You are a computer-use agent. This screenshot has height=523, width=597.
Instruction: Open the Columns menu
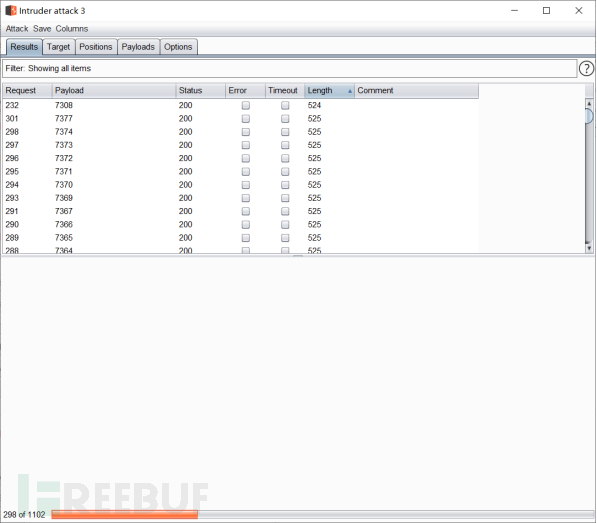72,29
